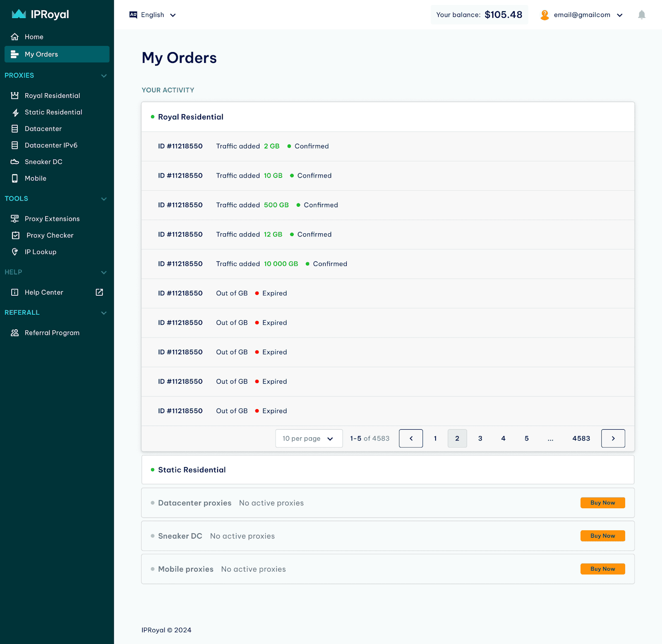662x644 pixels.
Task: Collapse the PROXIES section chevron
Action: point(104,76)
